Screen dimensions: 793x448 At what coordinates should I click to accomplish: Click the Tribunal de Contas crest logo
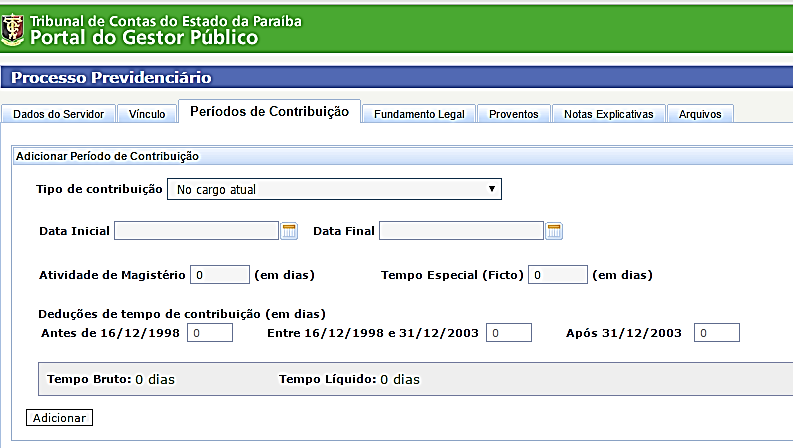click(x=14, y=29)
